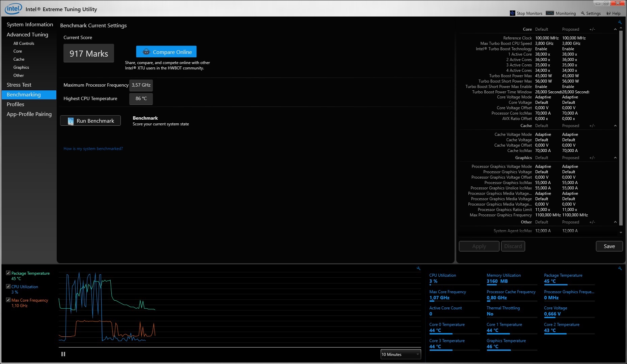This screenshot has height=364, width=627.
Task: Collapse the Core settings section
Action: coord(615,29)
